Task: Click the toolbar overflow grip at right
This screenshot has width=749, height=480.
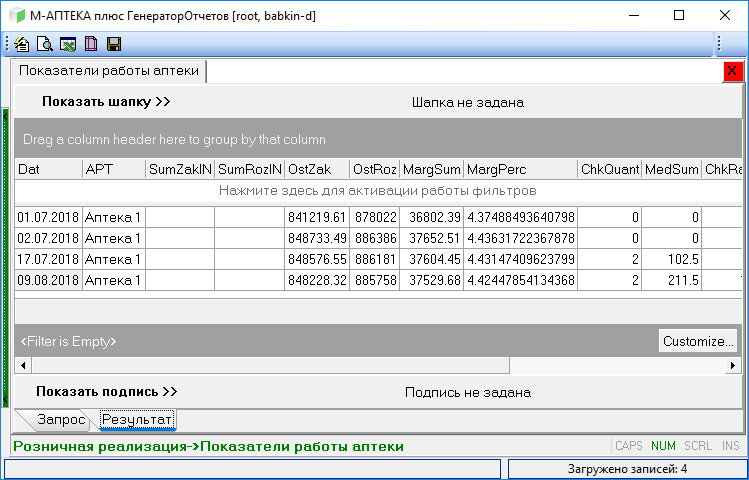Action: [x=718, y=44]
